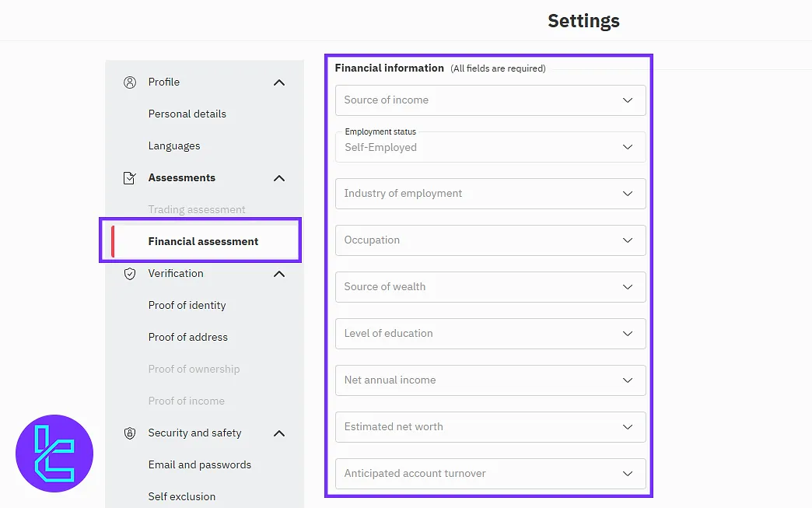Open the Employment status dropdown
Viewport: 812px width, 508px height.
(491, 147)
